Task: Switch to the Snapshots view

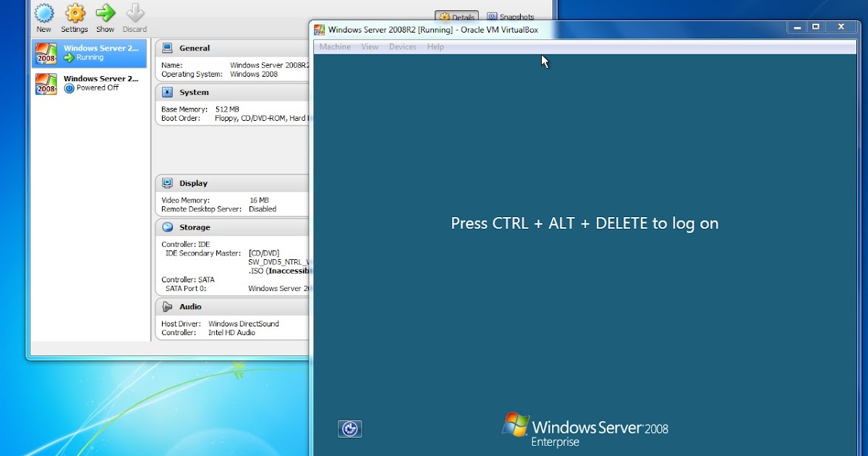Action: 511,17
